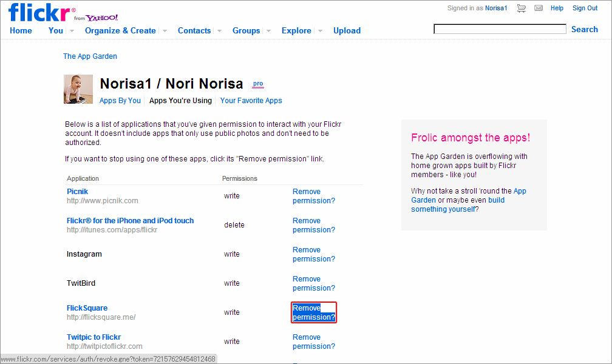Focus the search text field
Viewport: 612px width, 364px height.
tap(500, 29)
